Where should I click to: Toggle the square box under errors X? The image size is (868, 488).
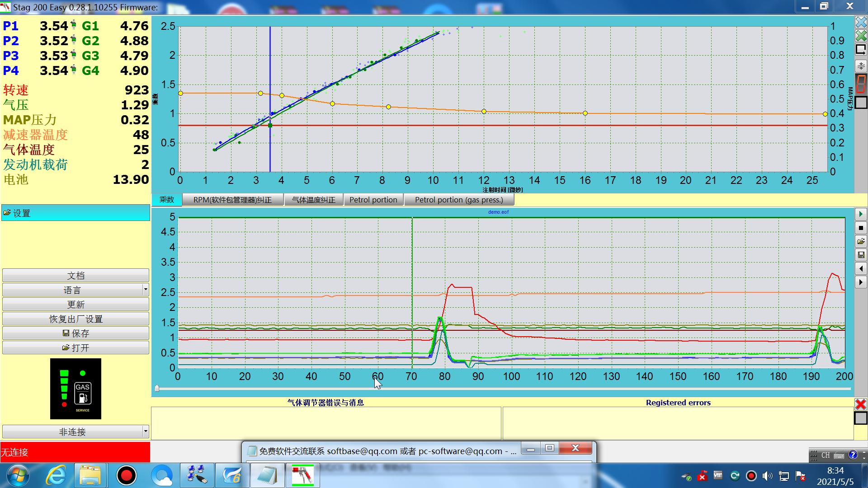coord(860,418)
